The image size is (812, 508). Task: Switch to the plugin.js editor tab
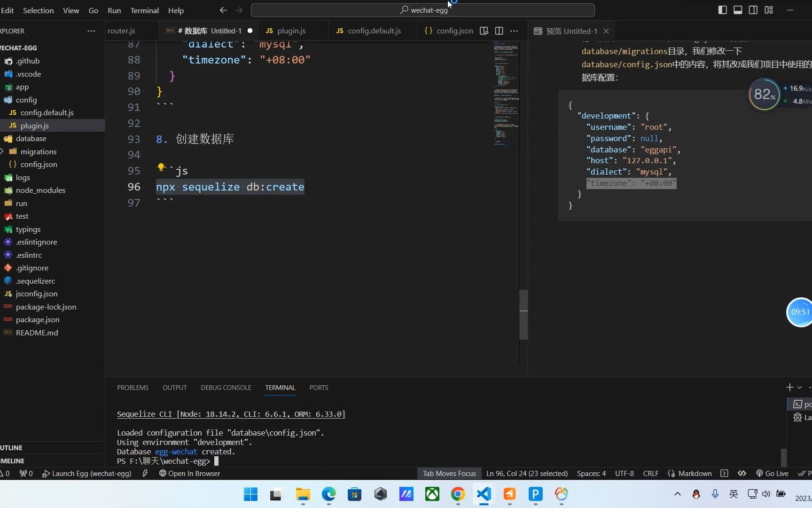[291, 31]
